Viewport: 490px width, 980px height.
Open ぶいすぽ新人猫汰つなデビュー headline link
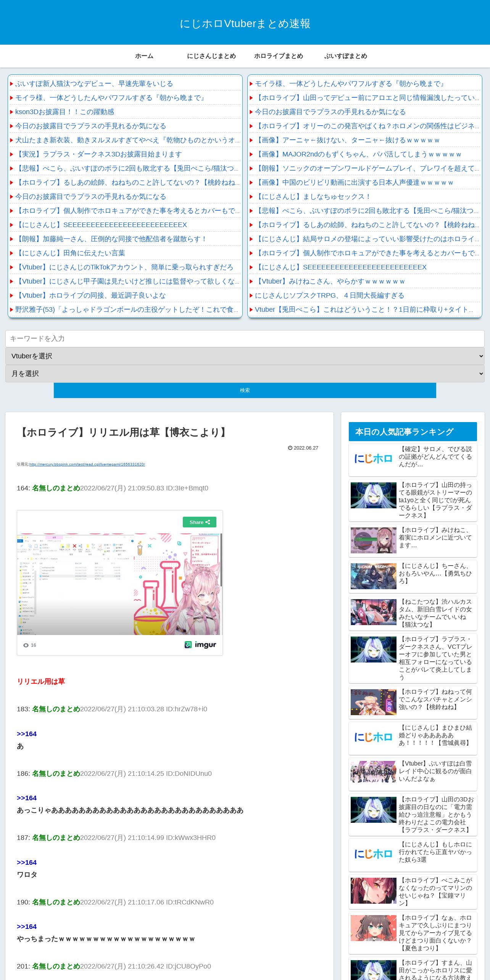coord(94,84)
